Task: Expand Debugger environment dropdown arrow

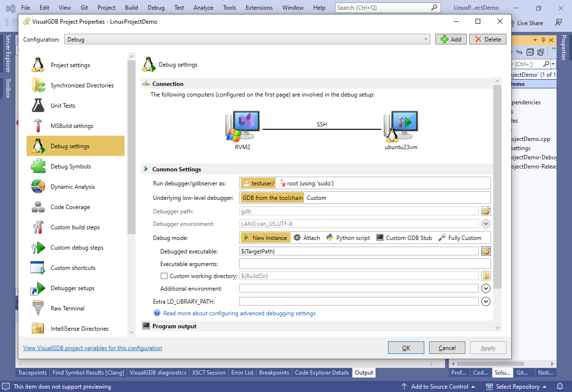Action: point(486,224)
